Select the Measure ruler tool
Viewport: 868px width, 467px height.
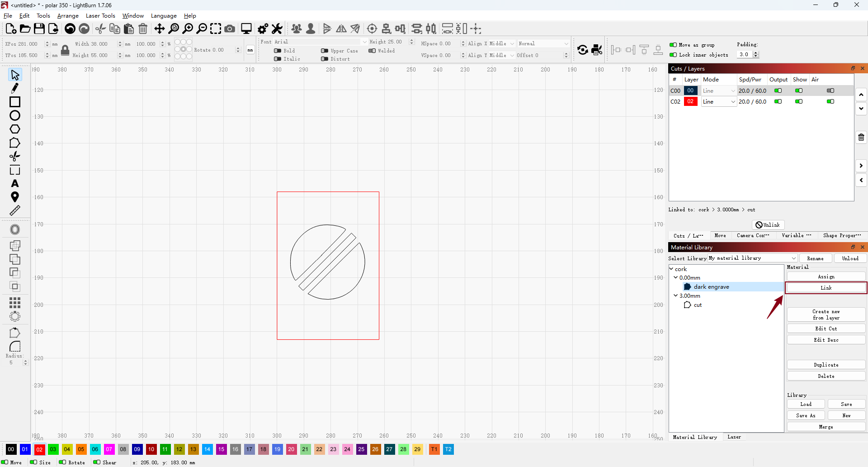[x=15, y=211]
